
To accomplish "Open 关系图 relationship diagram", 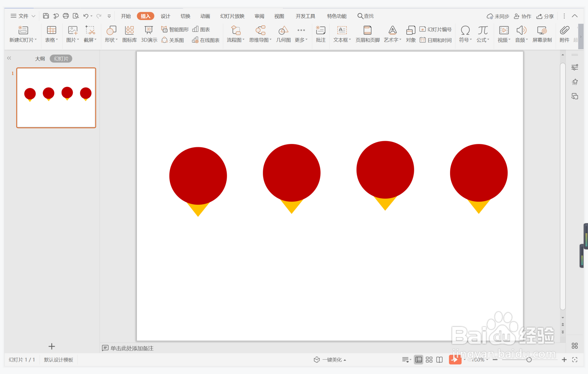I will pyautogui.click(x=173, y=40).
